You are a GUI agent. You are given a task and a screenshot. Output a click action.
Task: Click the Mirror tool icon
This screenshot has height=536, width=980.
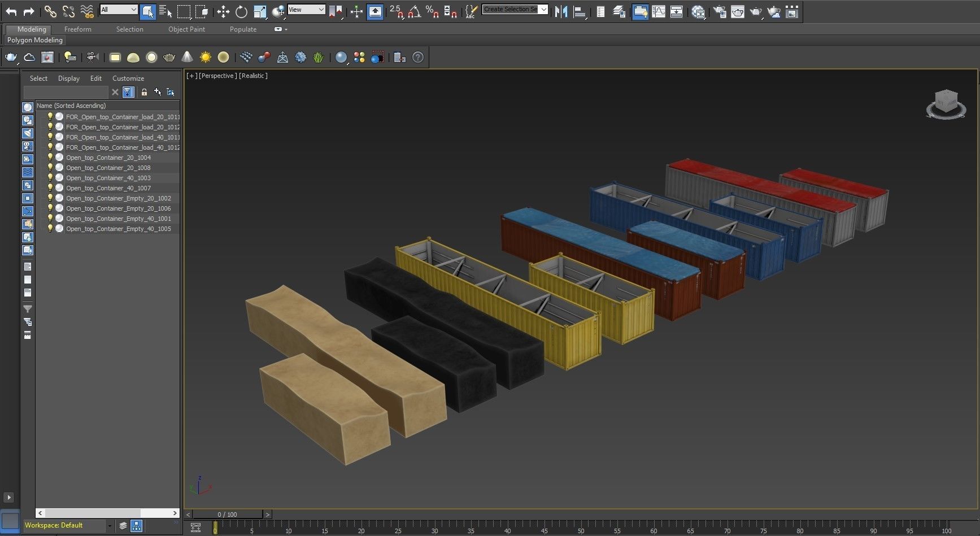561,11
